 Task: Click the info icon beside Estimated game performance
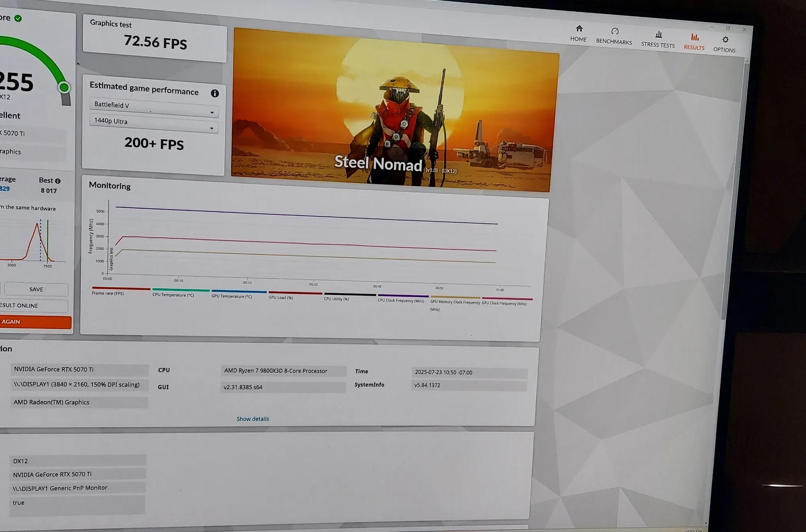214,93
